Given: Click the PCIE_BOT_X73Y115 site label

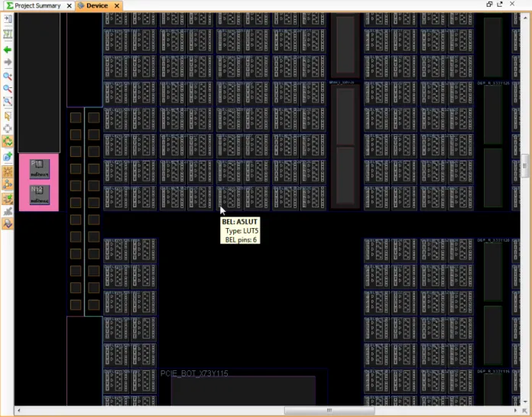Looking at the screenshot, I should [194, 373].
